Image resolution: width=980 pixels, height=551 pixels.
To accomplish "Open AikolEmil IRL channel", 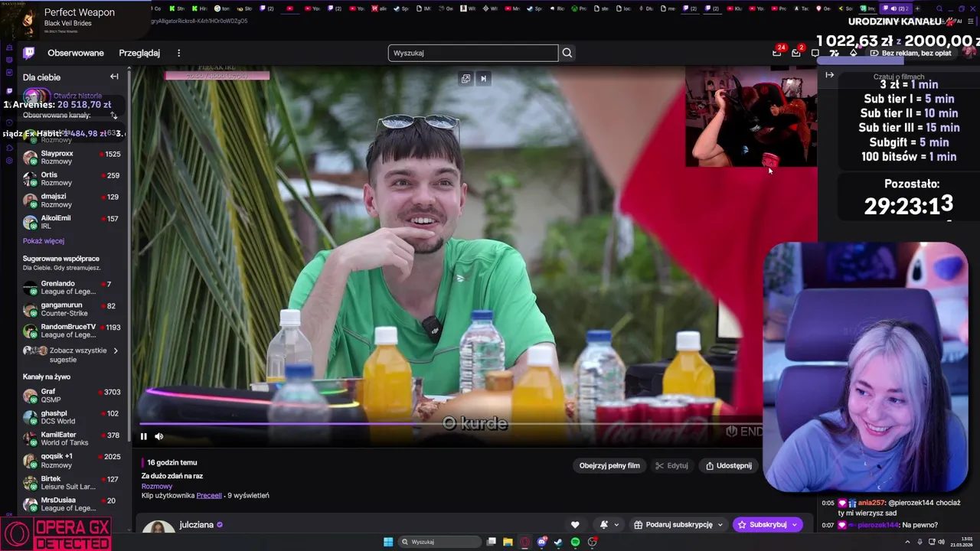I will point(73,222).
